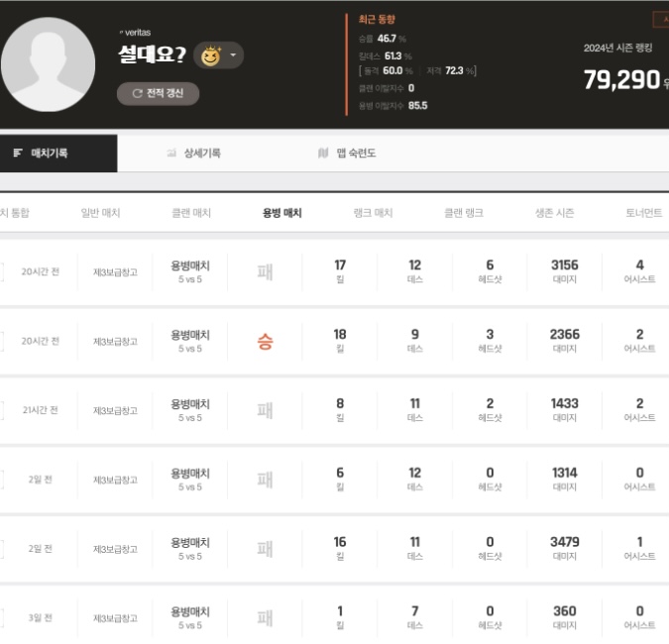Show 생존 시즌 matches
669x644 pixels.
coord(555,213)
